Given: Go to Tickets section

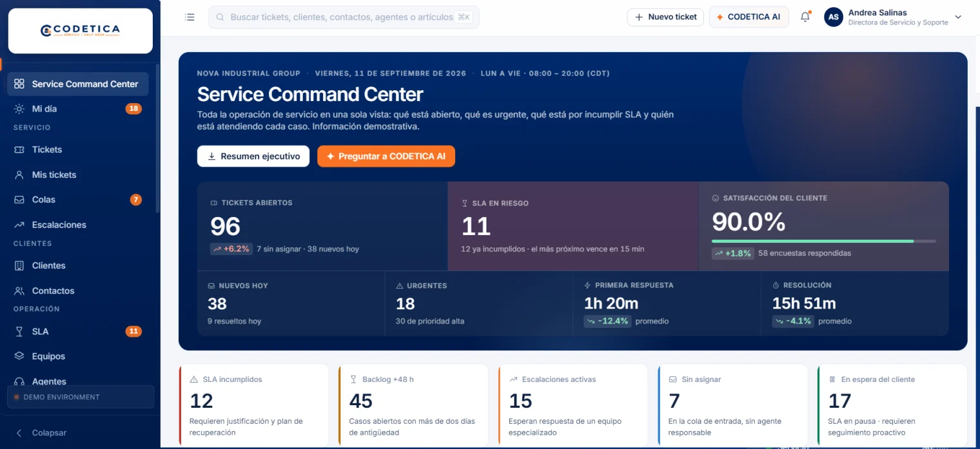Looking at the screenshot, I should tap(78, 149).
